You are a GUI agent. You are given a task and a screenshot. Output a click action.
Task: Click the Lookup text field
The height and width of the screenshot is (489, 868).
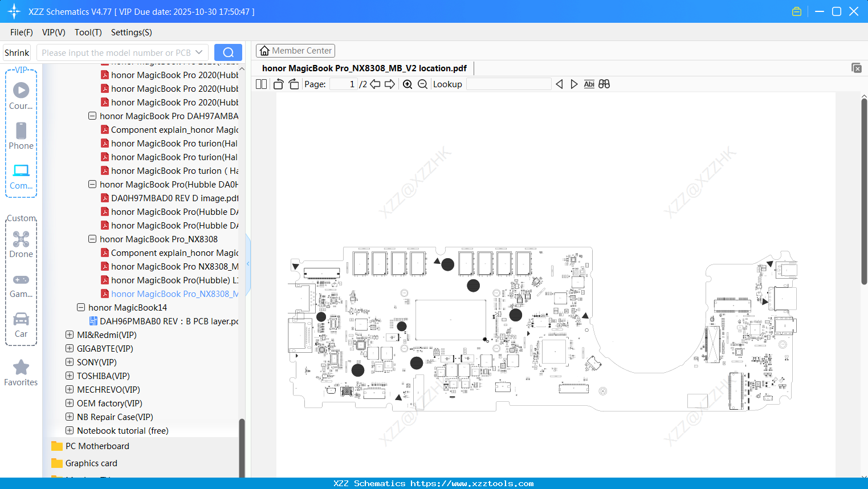[509, 84]
